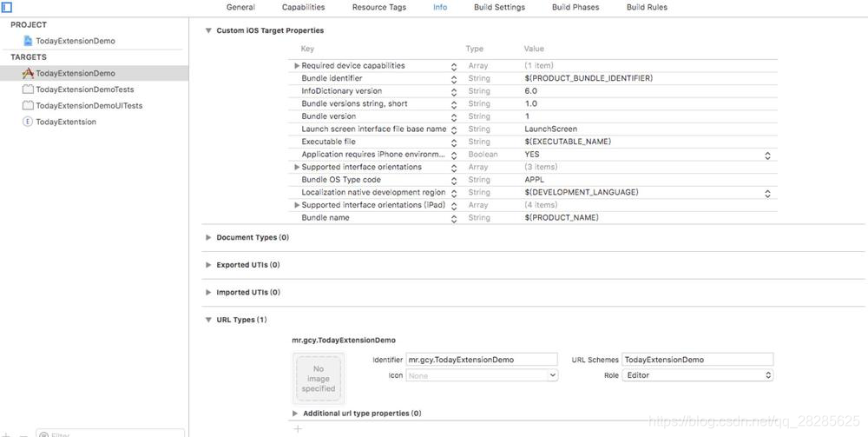This screenshot has height=437, width=868.
Task: Open YES value dropdown for iPhone environment
Action: [767, 156]
